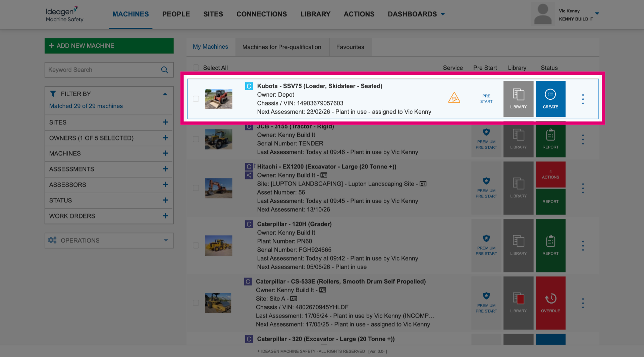
Task: Open the green Report tile for JCB 3155
Action: 550,139
